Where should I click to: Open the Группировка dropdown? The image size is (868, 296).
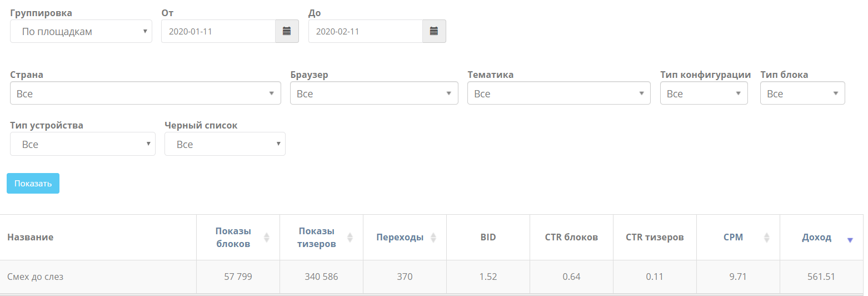tap(81, 32)
